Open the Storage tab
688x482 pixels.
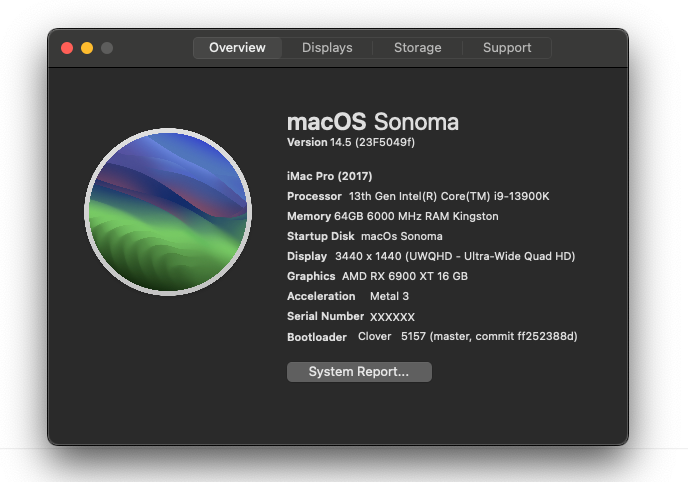417,47
